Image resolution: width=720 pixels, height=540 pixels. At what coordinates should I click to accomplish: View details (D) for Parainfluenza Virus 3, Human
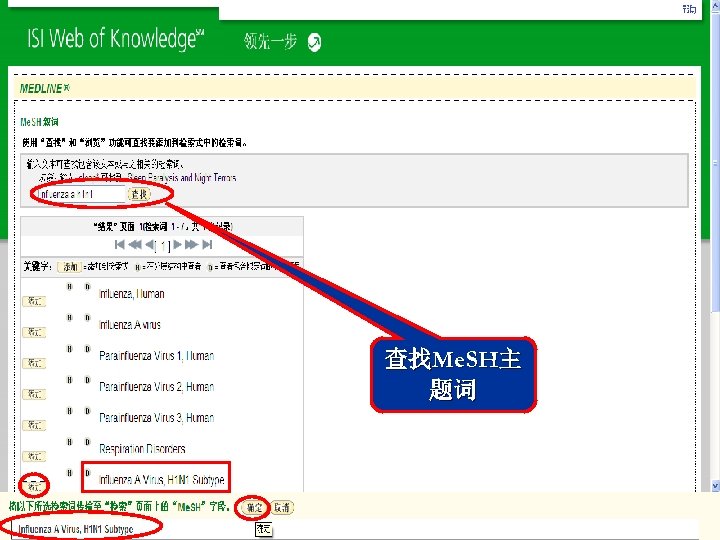[x=87, y=411]
